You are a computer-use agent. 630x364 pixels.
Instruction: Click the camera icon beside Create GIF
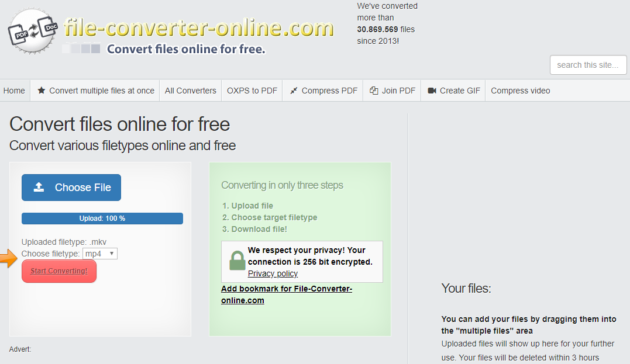[x=432, y=91]
